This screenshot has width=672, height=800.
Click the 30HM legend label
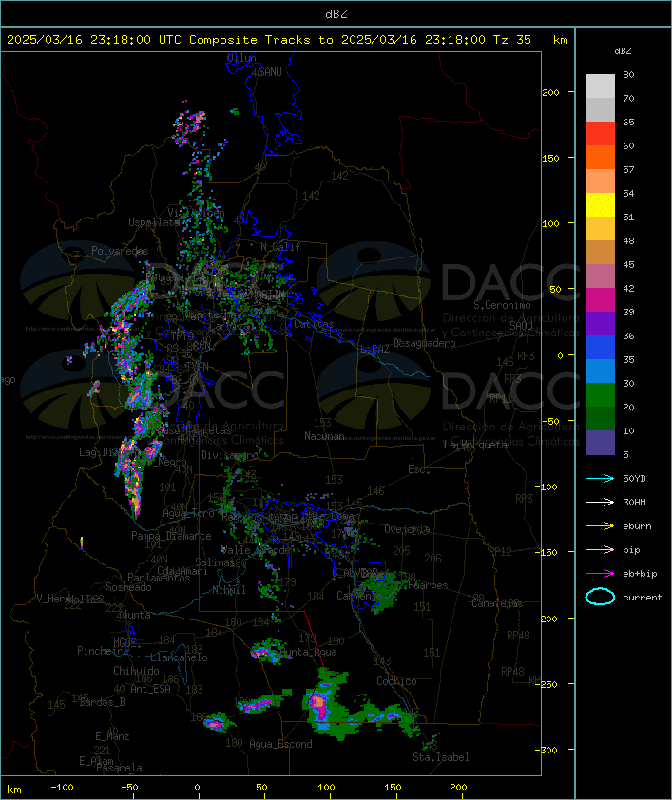(634, 502)
